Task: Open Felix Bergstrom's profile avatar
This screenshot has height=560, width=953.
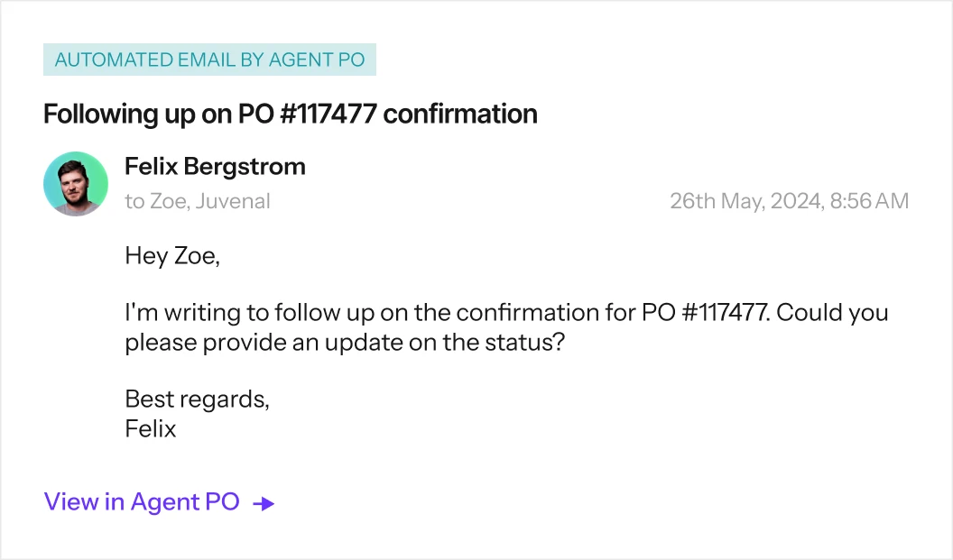Action: [x=76, y=183]
